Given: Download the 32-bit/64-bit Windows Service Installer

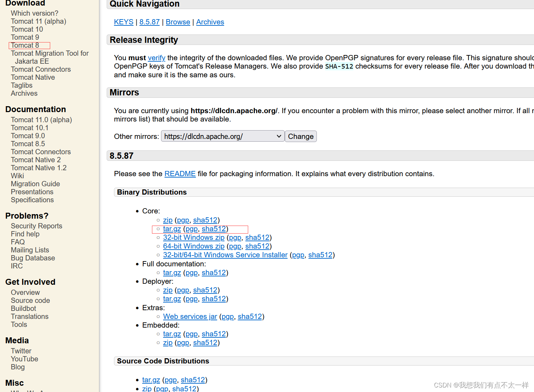Looking at the screenshot, I should [x=225, y=255].
